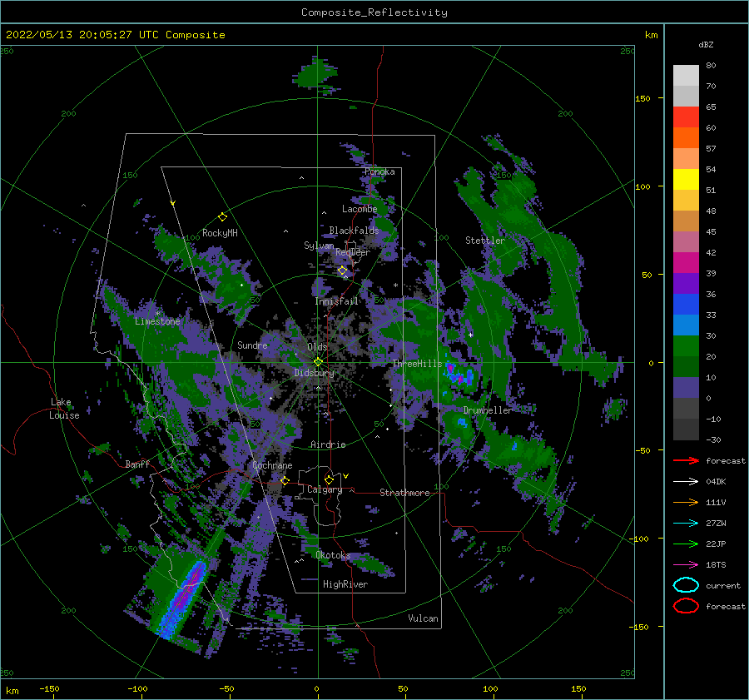Click the RockyMH label
This screenshot has width=749, height=700.
coord(220,233)
